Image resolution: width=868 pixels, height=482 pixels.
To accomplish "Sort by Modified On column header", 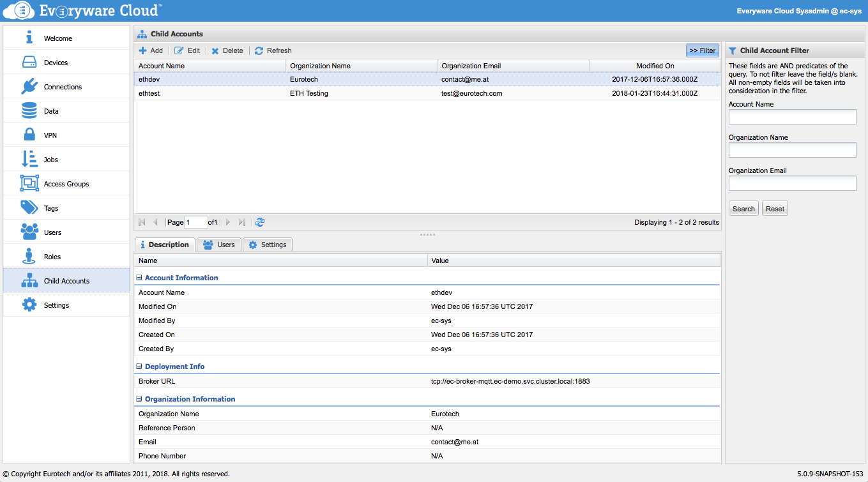I will [x=655, y=66].
